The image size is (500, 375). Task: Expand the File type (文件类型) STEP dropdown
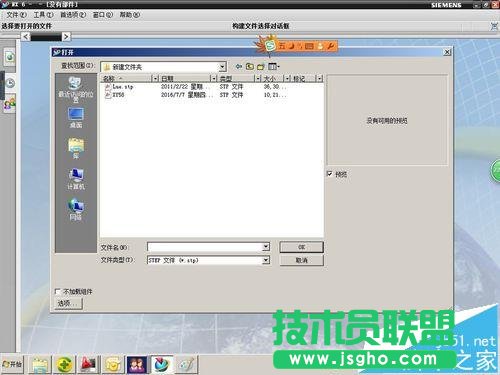tap(266, 260)
